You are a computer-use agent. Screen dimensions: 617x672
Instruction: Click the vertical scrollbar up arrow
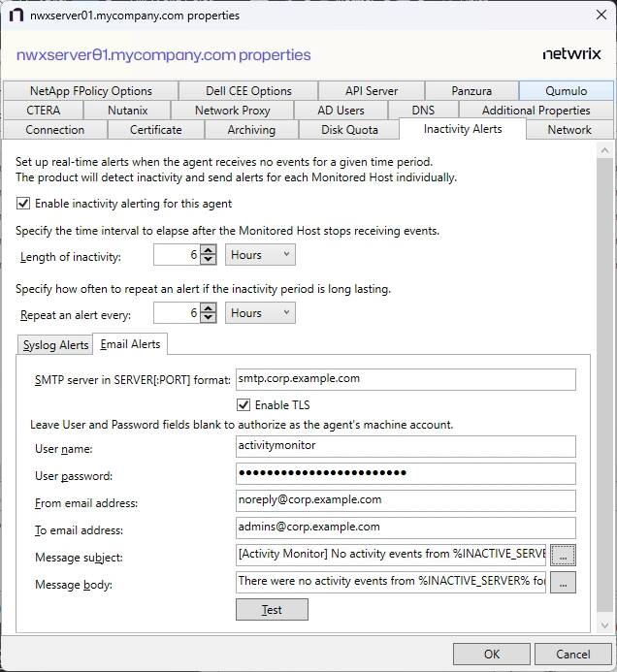[x=604, y=150]
